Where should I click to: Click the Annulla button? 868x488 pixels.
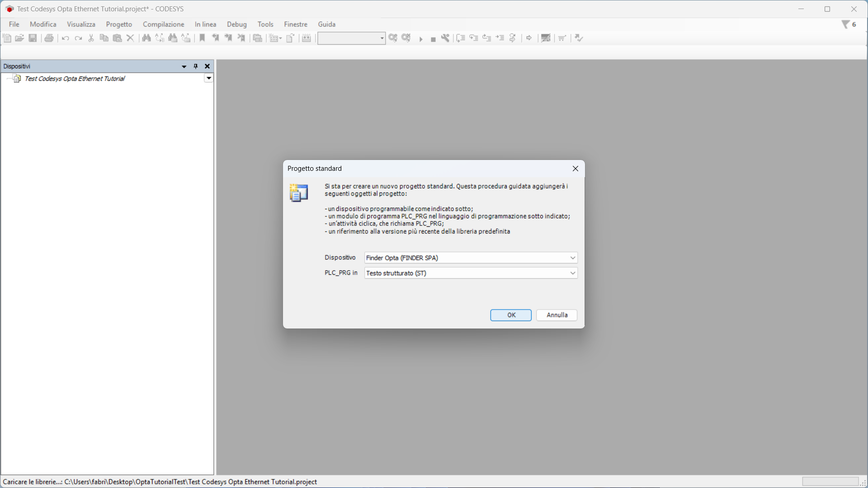pyautogui.click(x=557, y=315)
